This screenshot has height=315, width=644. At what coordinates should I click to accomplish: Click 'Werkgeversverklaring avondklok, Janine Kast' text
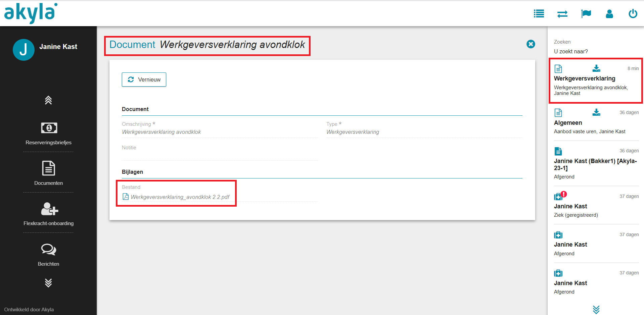pos(591,90)
